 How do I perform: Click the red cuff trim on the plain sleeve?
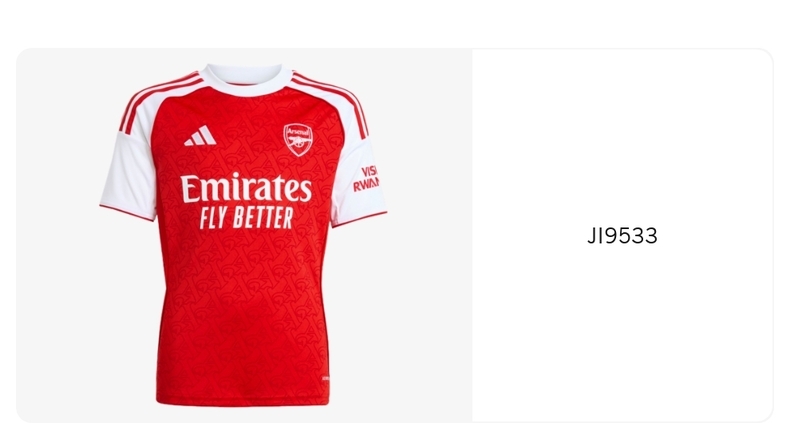point(127,213)
